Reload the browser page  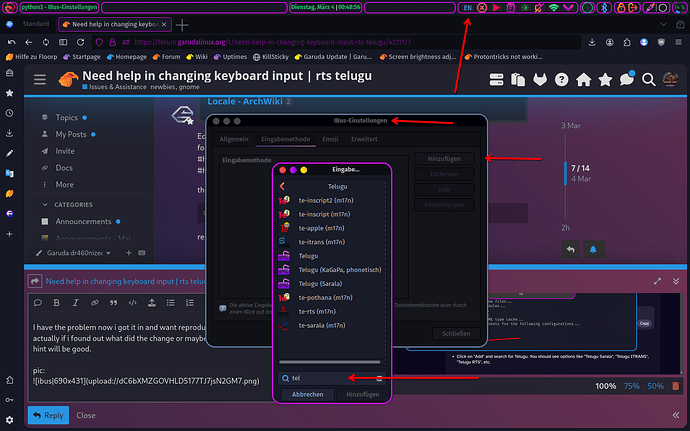tap(80, 42)
